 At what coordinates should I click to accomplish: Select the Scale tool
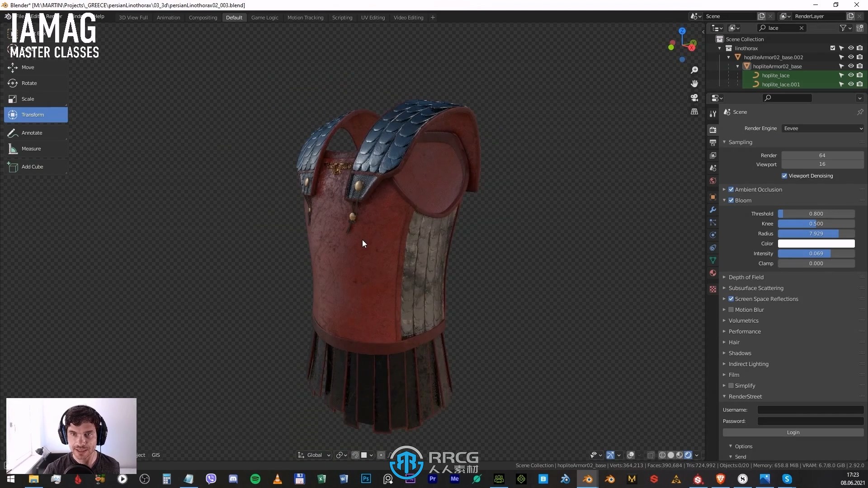click(x=36, y=99)
